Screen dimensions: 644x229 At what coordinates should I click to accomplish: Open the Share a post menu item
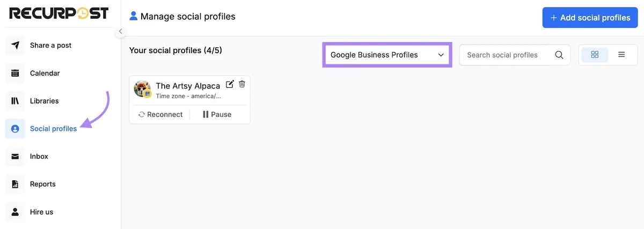tap(50, 46)
